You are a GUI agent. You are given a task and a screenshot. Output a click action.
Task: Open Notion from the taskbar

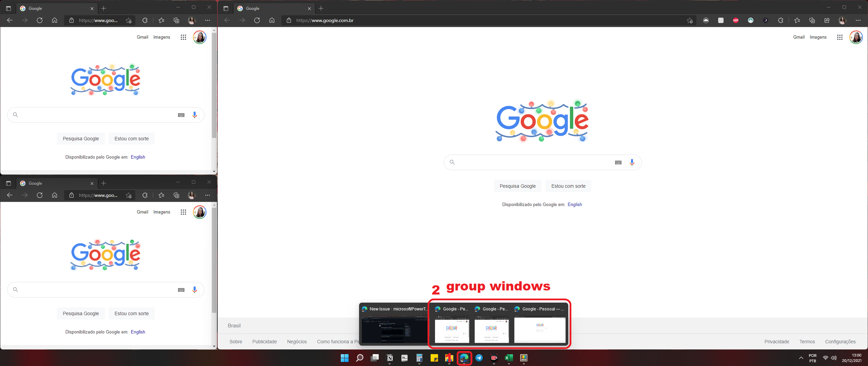389,358
